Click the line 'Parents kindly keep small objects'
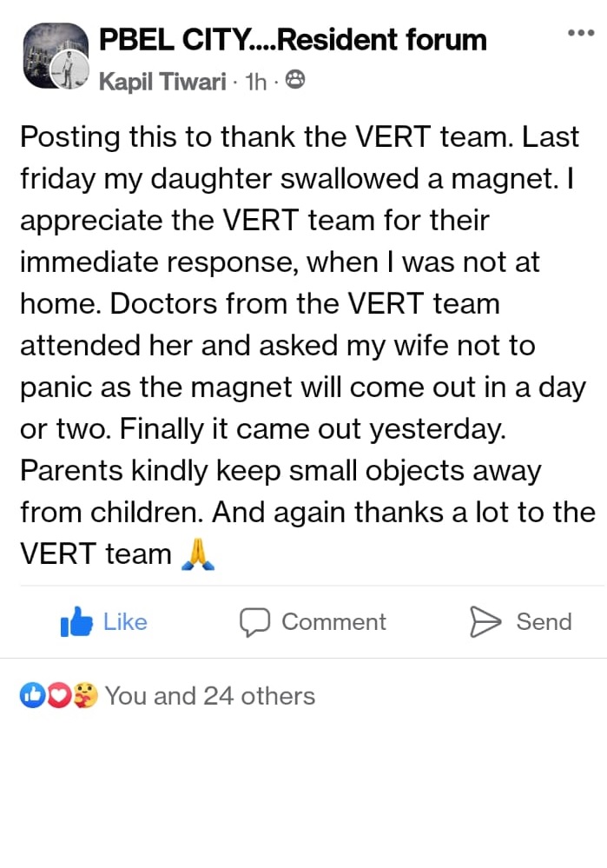Screen dimensions: 607x868 [280, 471]
